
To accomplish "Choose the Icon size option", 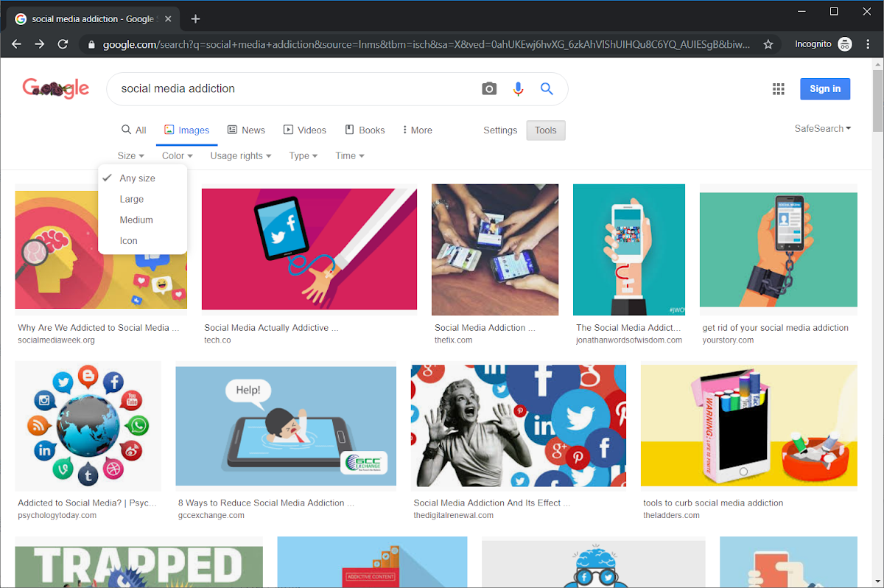I will 142,240.
